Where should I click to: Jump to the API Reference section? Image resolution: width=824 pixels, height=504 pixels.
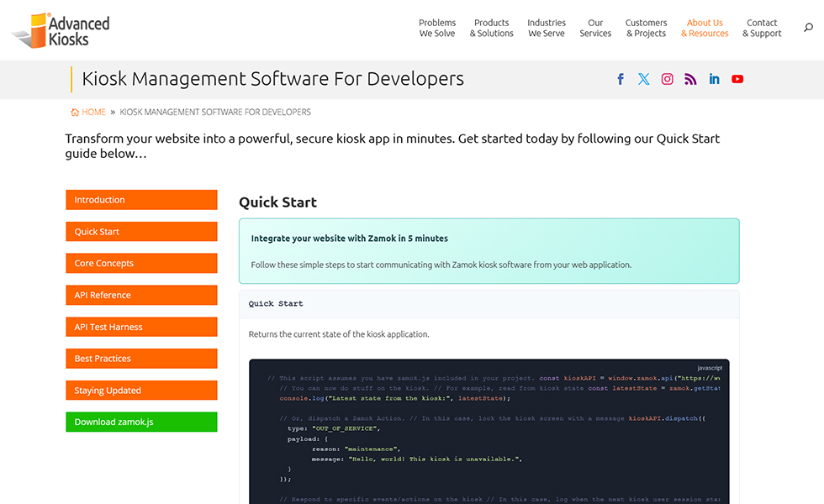pyautogui.click(x=141, y=295)
